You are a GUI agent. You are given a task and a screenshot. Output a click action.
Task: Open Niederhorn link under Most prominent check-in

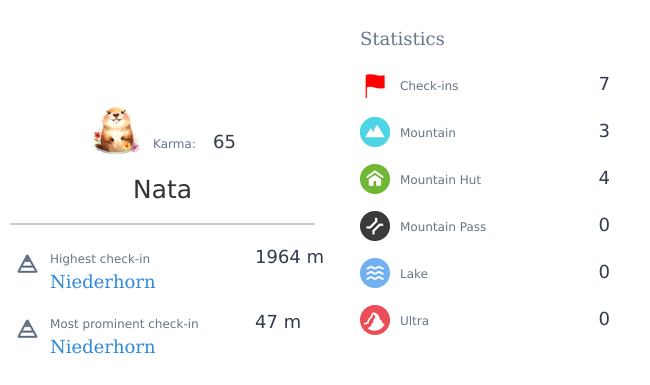tap(102, 347)
